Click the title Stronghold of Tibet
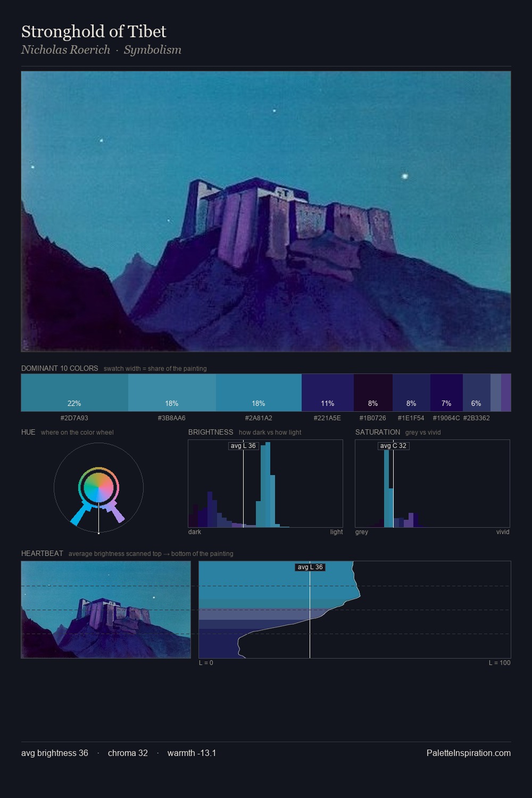532x798 pixels. click(94, 32)
